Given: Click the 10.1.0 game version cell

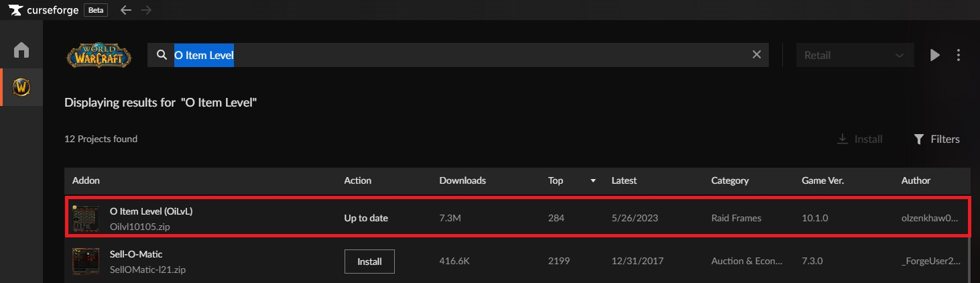Looking at the screenshot, I should coord(814,218).
